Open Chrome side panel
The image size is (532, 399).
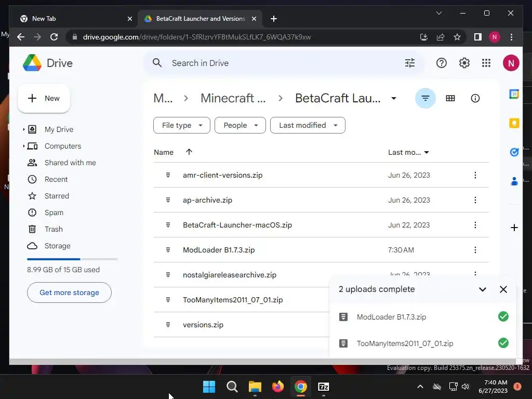478,37
